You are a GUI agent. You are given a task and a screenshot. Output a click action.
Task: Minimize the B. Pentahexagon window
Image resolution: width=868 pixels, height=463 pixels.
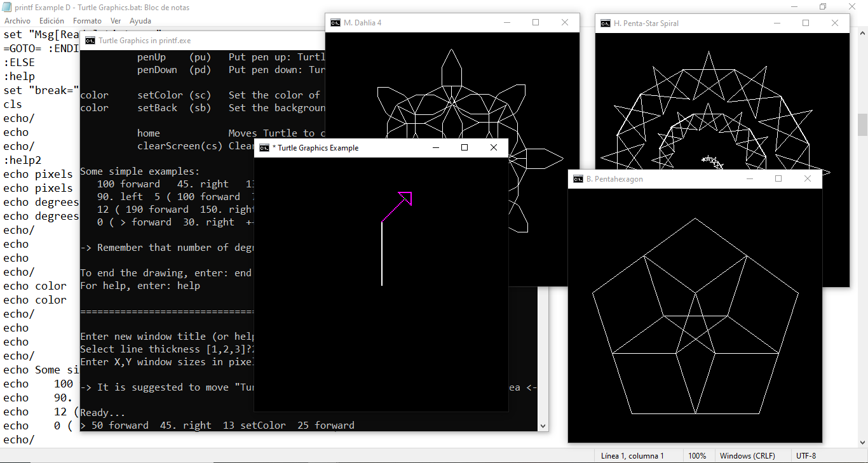click(x=750, y=179)
